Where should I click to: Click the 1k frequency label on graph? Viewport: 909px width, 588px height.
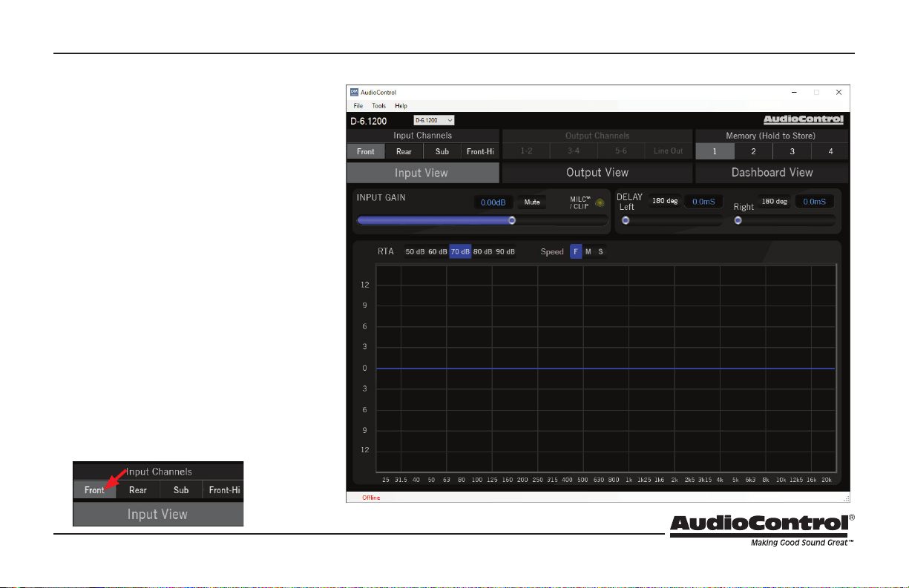pos(629,480)
